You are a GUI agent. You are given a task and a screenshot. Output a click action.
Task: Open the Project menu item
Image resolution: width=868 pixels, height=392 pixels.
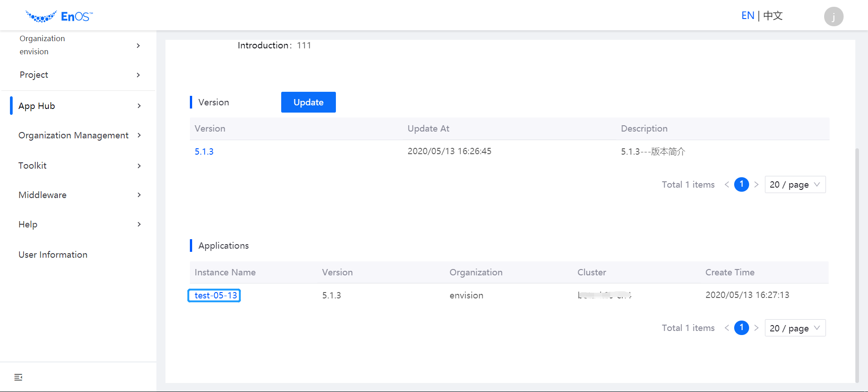coord(34,75)
